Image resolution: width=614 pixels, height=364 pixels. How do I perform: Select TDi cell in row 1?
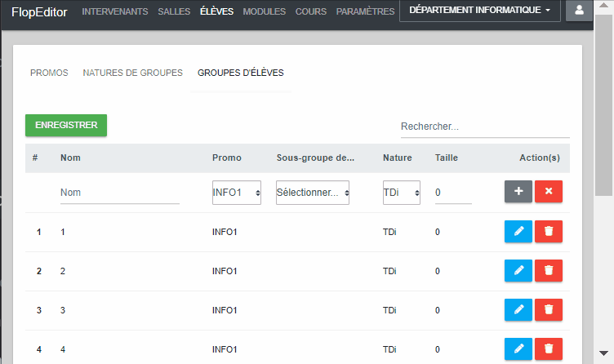click(389, 232)
